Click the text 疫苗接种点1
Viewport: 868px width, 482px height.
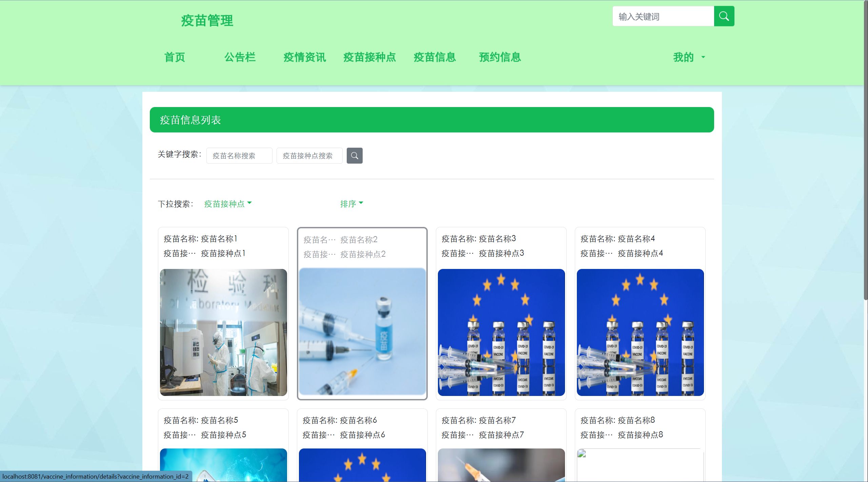(x=223, y=253)
